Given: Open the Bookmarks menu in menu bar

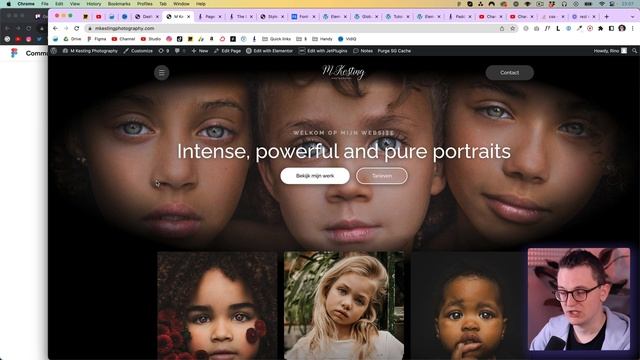Looking at the screenshot, I should point(119,4).
